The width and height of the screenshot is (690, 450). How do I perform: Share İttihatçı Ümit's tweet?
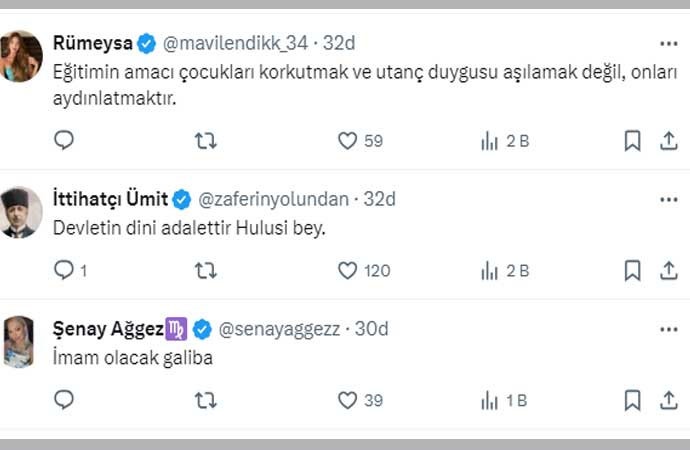pyautogui.click(x=669, y=270)
